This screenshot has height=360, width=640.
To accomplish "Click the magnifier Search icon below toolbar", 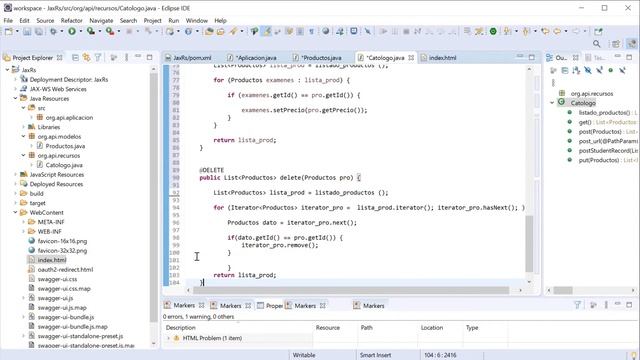I will [597, 44].
